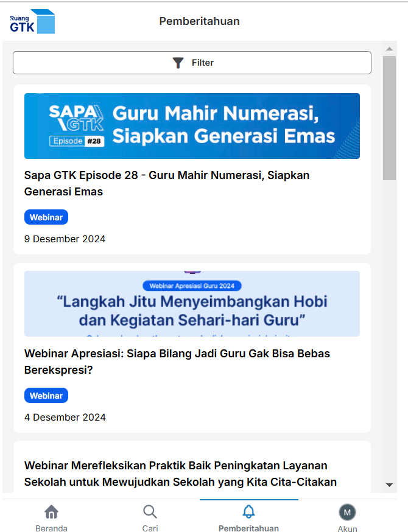Open the Filter button
Viewport: 408px width, 532px height.
192,63
